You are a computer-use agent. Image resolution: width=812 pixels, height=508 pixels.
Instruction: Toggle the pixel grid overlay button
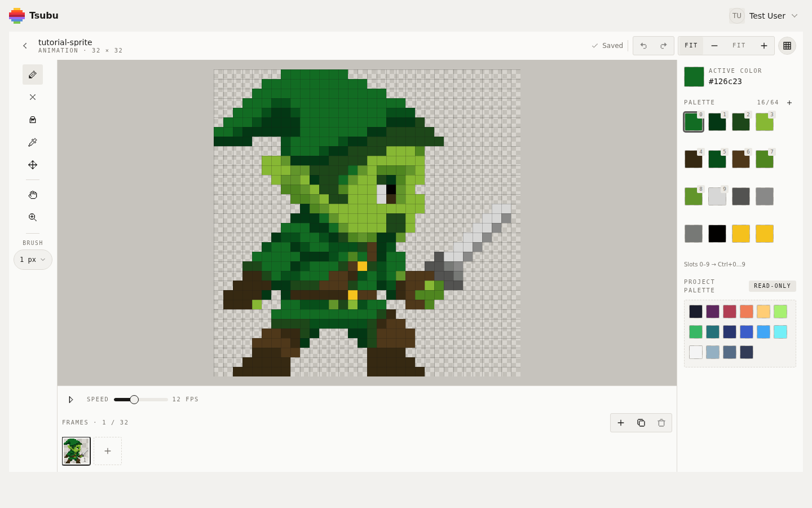(x=787, y=46)
